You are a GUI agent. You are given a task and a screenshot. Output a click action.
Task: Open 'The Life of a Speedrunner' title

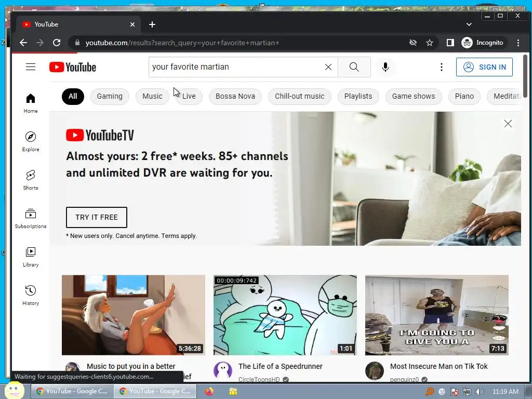tap(280, 366)
